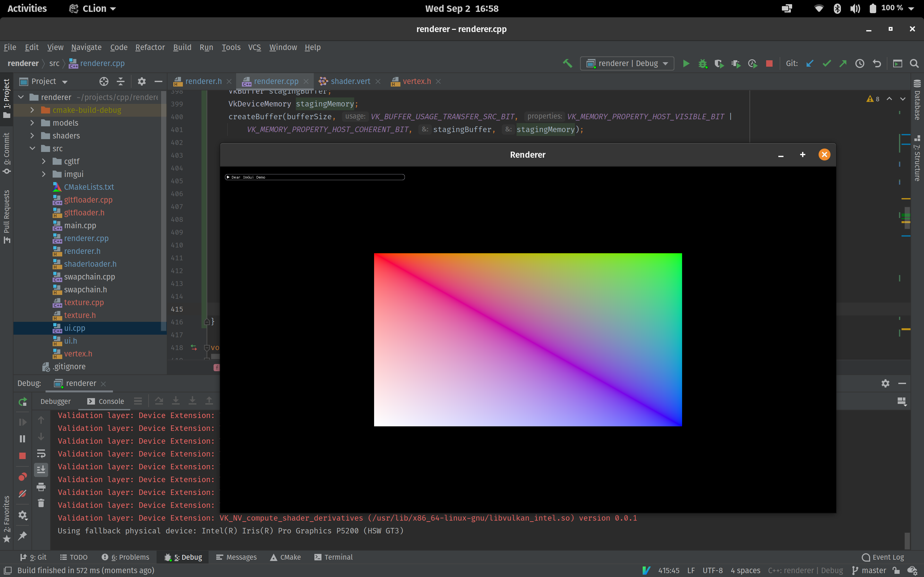924x577 pixels.
Task: Mute breakpoints in debug sidebar
Action: [x=22, y=493]
